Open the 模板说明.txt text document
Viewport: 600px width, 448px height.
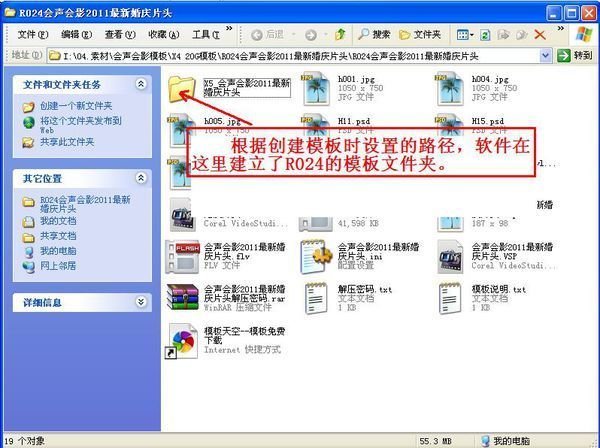click(453, 297)
